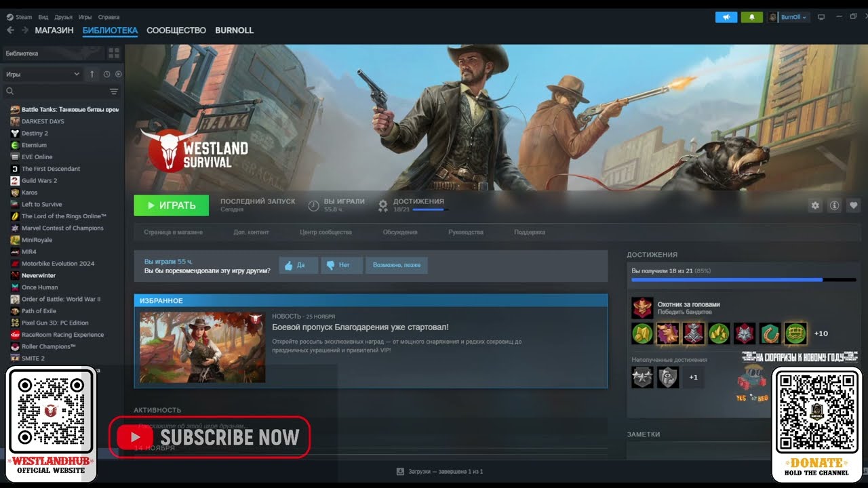Open the Steam menu
The image size is (868, 488).
[x=20, y=17]
